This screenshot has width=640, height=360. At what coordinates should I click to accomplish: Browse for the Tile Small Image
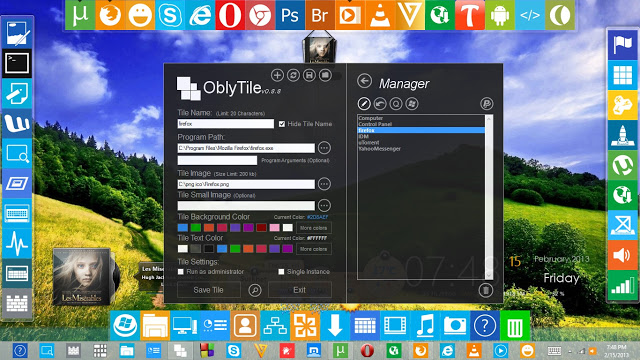pos(324,205)
